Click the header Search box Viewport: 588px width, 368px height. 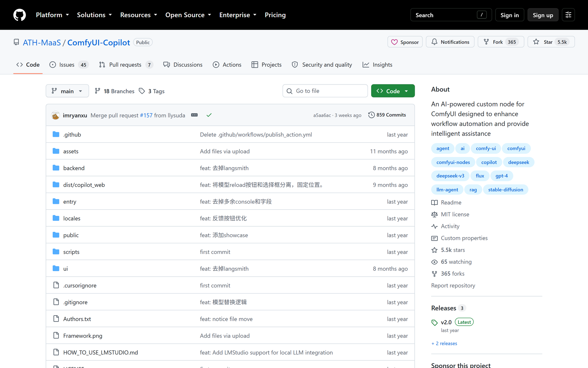pyautogui.click(x=451, y=15)
